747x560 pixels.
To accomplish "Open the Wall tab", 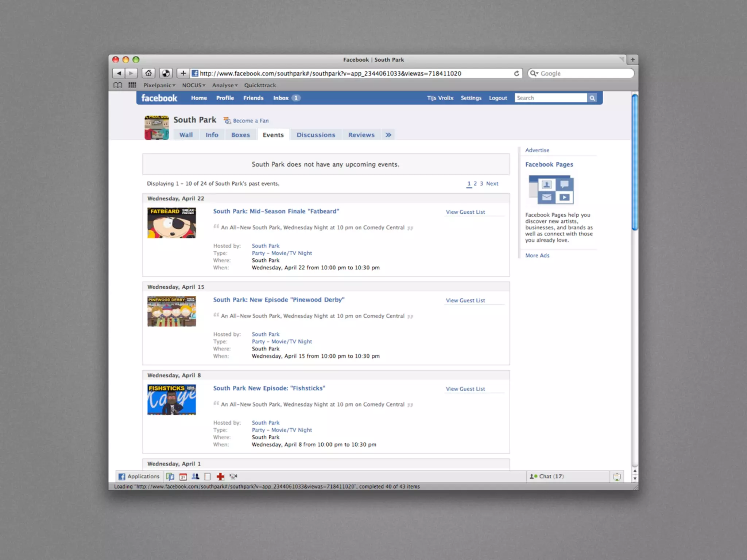I will click(x=186, y=135).
